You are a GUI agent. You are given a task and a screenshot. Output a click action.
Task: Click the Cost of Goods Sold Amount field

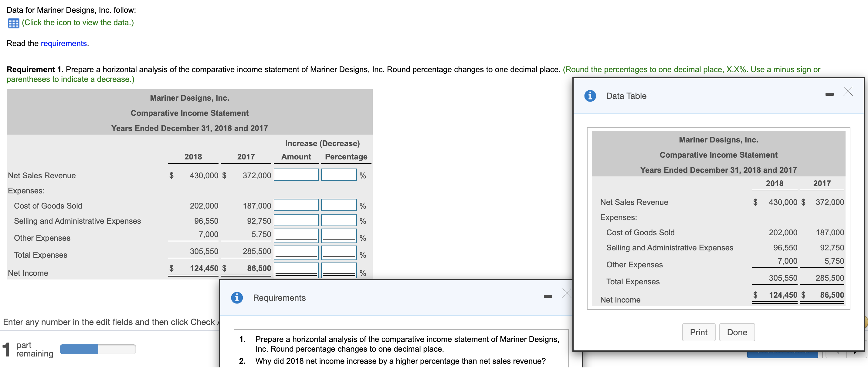pyautogui.click(x=296, y=205)
